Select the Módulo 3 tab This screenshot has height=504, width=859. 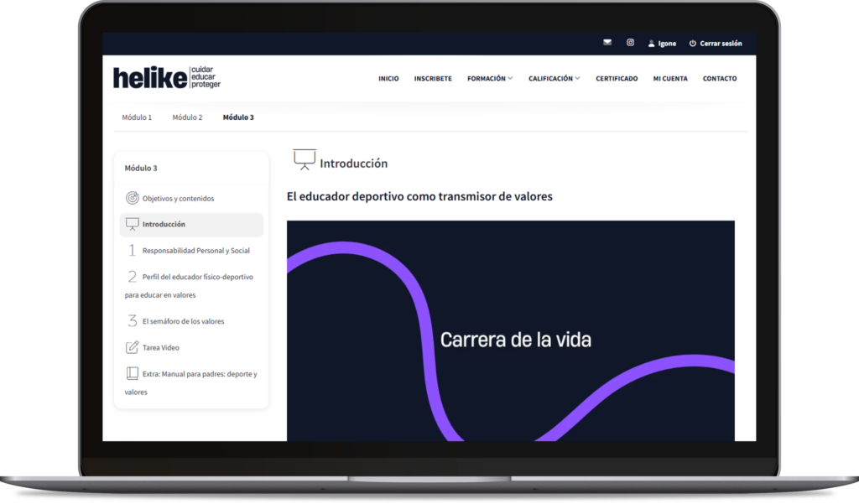pos(238,117)
